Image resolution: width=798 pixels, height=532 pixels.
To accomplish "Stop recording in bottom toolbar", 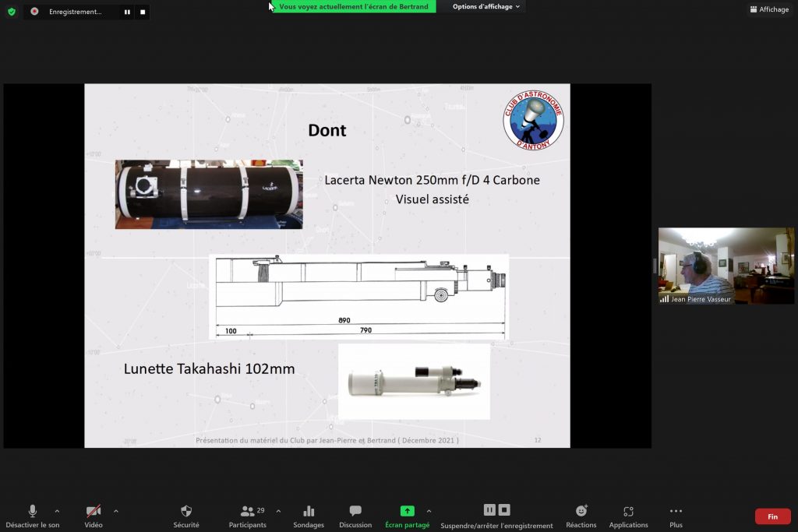I will 504,509.
